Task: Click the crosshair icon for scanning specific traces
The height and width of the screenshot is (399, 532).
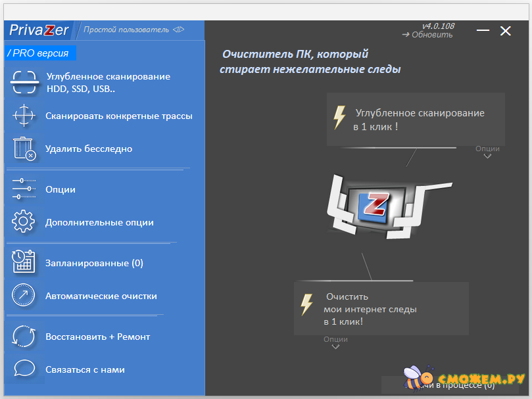Action: (x=24, y=116)
